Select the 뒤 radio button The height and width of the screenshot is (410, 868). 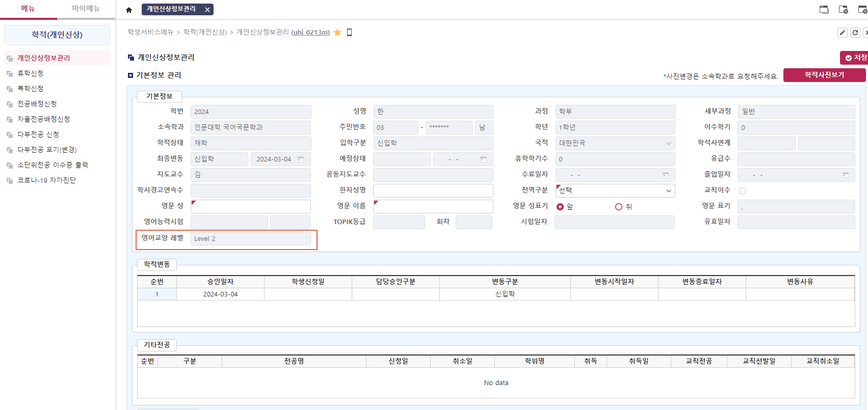click(x=619, y=207)
